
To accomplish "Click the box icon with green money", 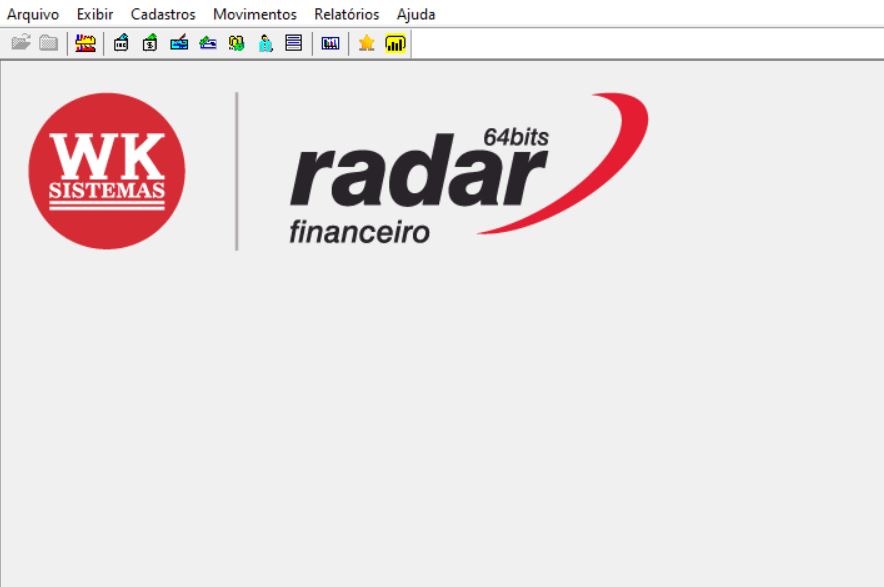I will click(x=150, y=43).
